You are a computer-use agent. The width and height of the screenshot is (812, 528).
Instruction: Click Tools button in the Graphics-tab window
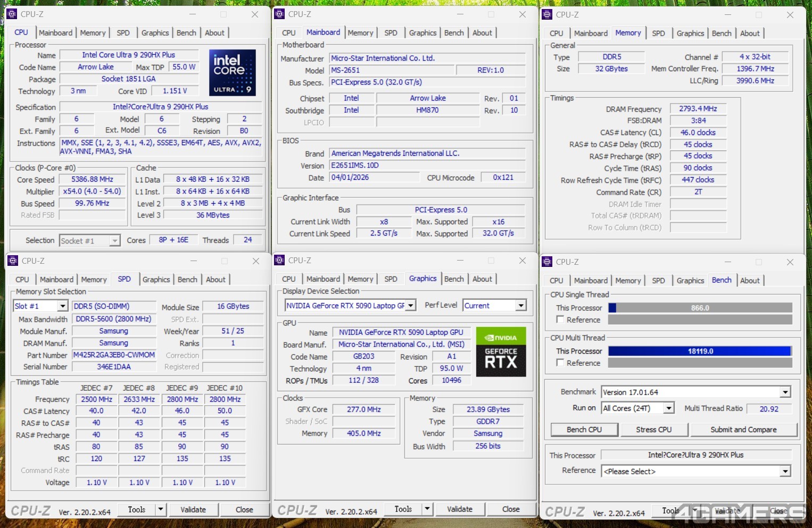[x=403, y=509]
